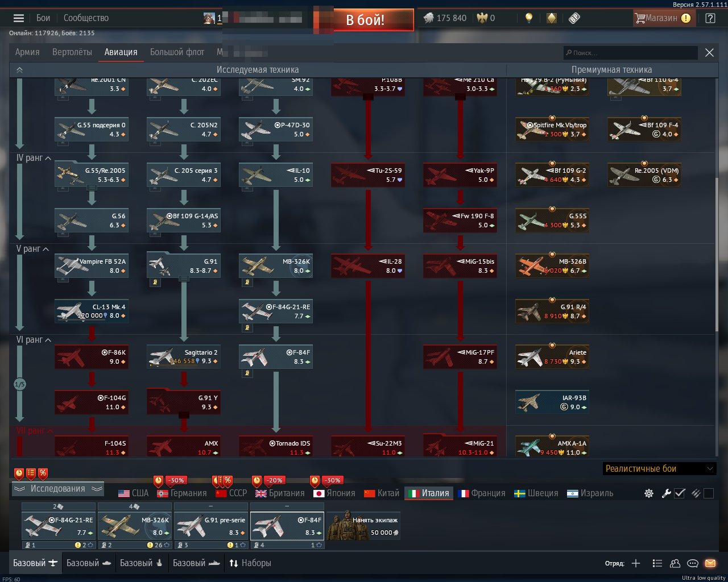The height and width of the screenshot is (582, 728).
Task: Switch to the Вертолёты tab
Action: 72,52
